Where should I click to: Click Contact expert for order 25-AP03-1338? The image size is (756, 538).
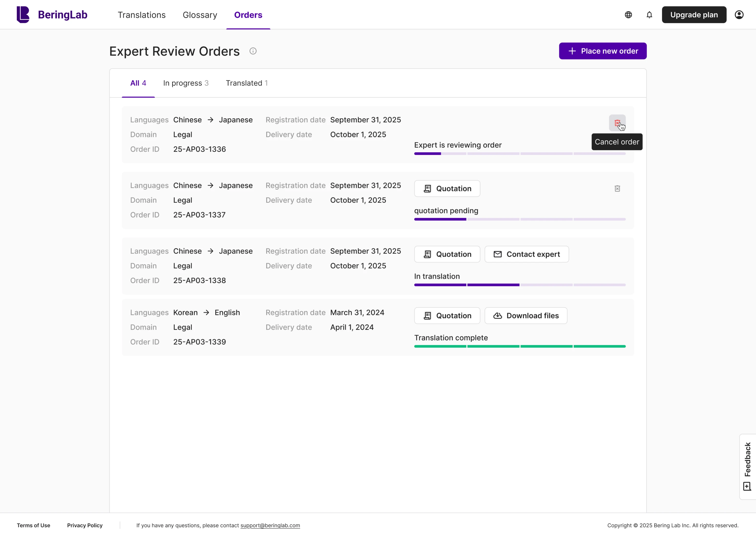[x=526, y=254]
